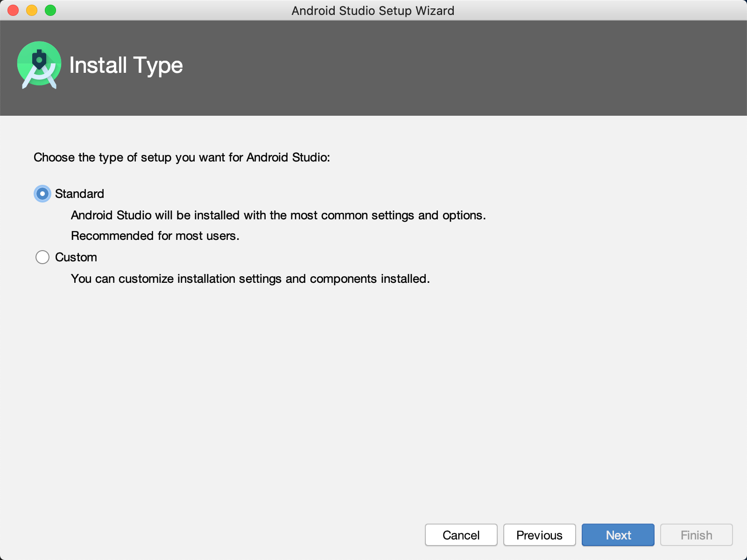
Task: Choose the Custom setup radio button
Action: [42, 257]
